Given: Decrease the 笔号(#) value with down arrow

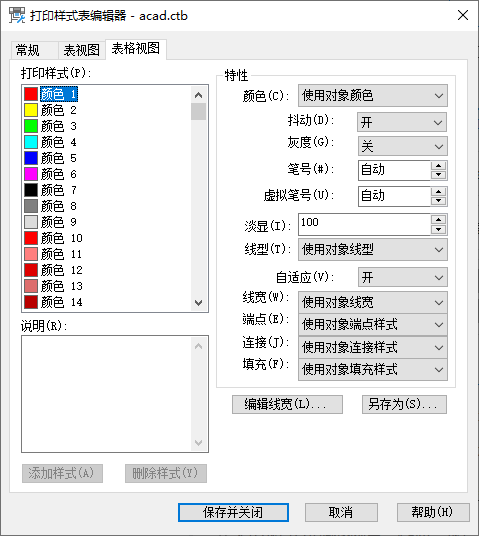Looking at the screenshot, I should coord(439,175).
